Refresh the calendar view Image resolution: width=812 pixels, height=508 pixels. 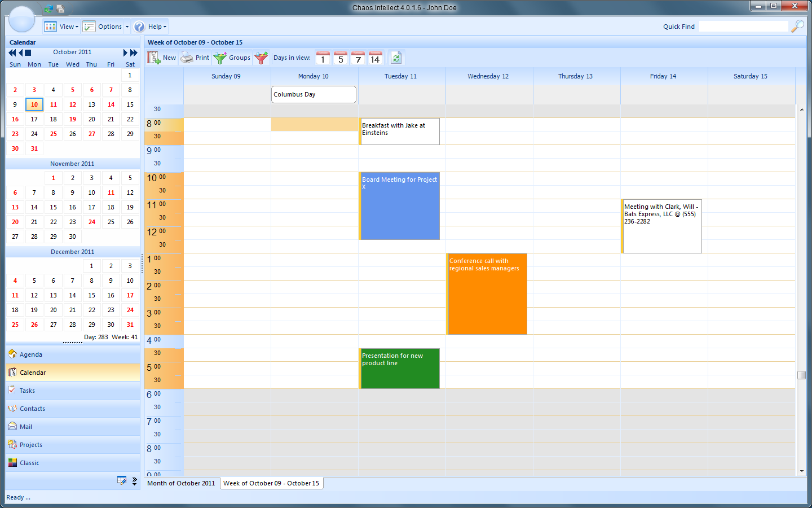pos(396,57)
